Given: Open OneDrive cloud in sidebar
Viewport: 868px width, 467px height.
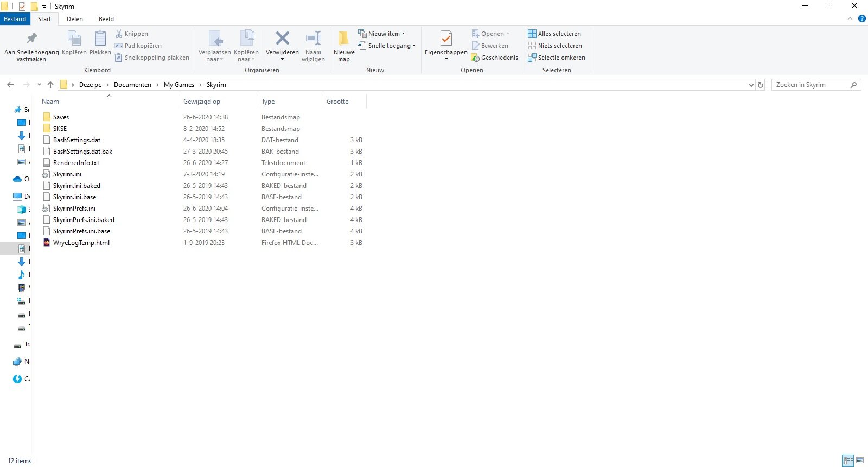Looking at the screenshot, I should 17,179.
